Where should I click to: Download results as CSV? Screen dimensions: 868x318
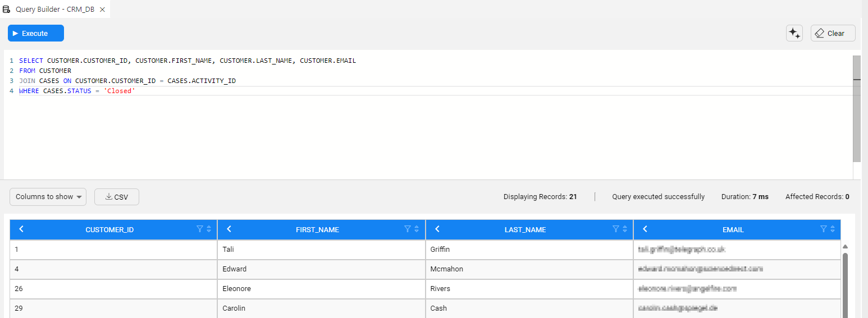[x=117, y=197]
